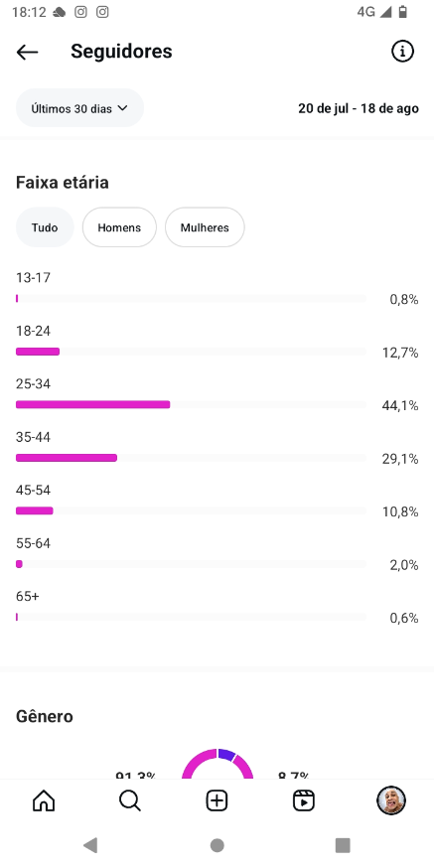Open the Home feed icon
The image size is (434, 868).
45,800
